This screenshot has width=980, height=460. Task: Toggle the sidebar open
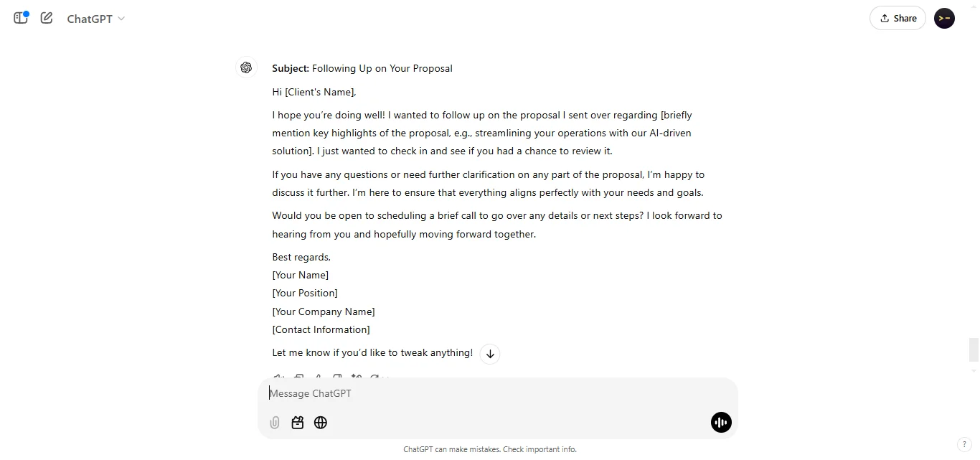click(x=20, y=18)
